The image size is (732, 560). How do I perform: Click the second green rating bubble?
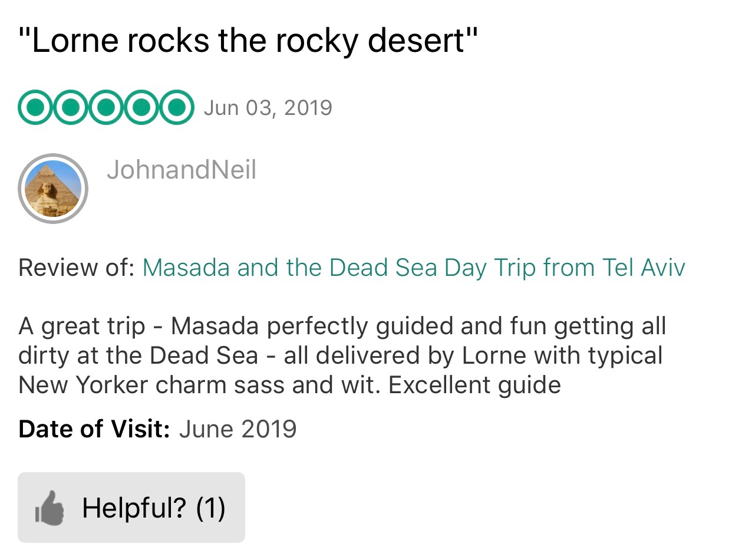coord(71,107)
